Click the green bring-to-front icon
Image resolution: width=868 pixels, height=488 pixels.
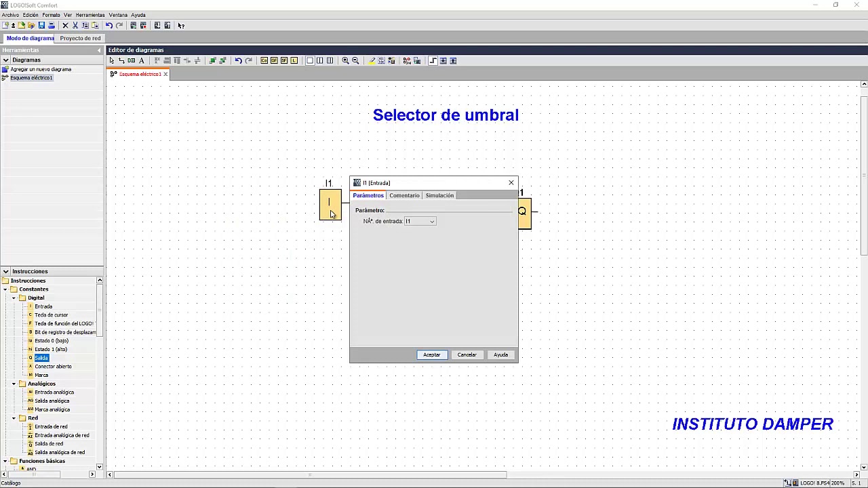pos(212,60)
